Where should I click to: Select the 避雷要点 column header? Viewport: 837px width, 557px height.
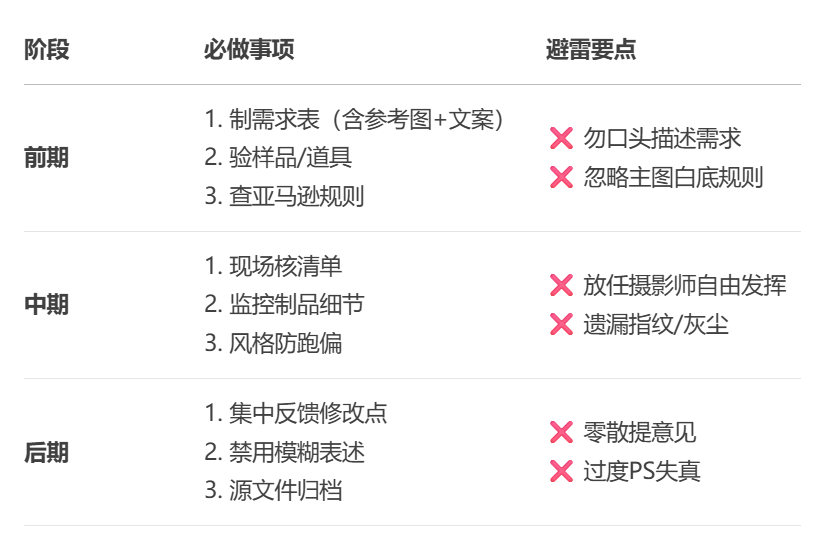click(591, 50)
